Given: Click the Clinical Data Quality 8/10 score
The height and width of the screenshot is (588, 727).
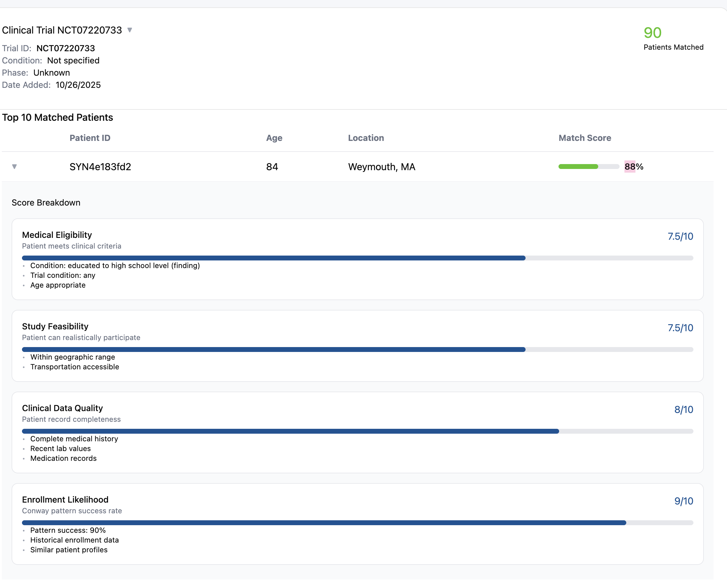Looking at the screenshot, I should [683, 410].
